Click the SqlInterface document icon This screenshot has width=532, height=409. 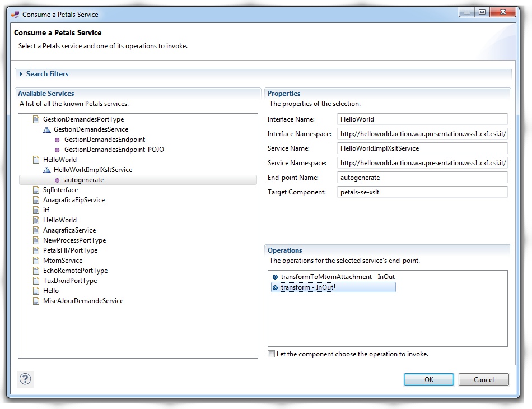pos(36,190)
